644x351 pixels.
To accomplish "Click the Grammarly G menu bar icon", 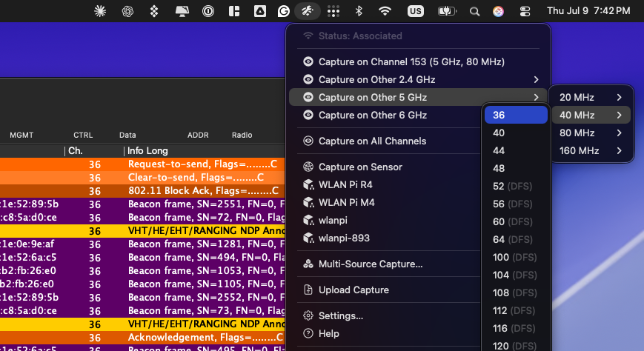I will 283,11.
